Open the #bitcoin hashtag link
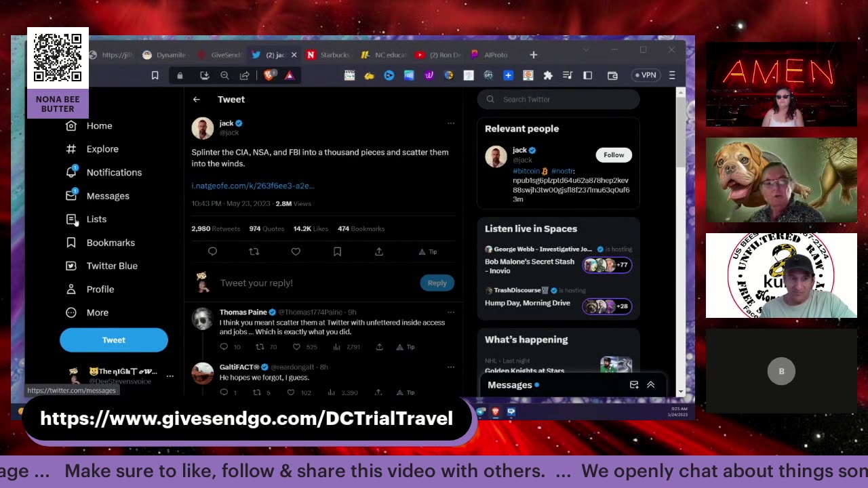This screenshot has width=868, height=488. click(526, 171)
